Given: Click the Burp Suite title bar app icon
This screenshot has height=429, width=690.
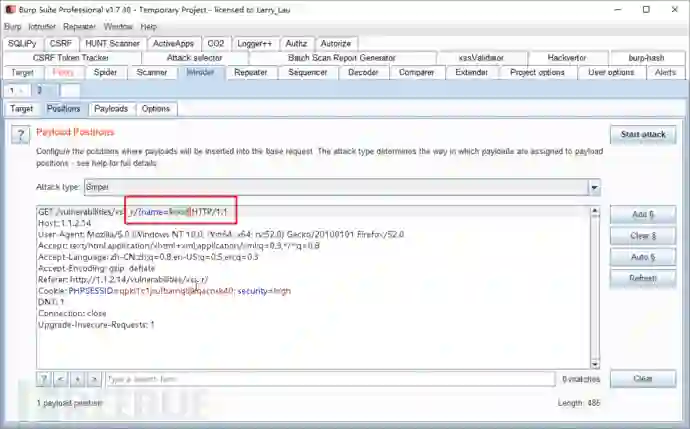Looking at the screenshot, I should click(11, 9).
